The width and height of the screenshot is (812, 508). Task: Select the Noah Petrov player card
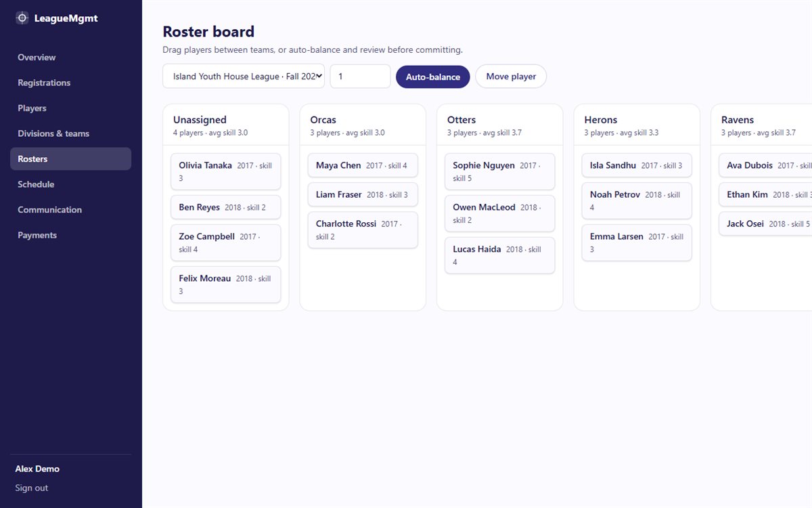click(x=637, y=200)
